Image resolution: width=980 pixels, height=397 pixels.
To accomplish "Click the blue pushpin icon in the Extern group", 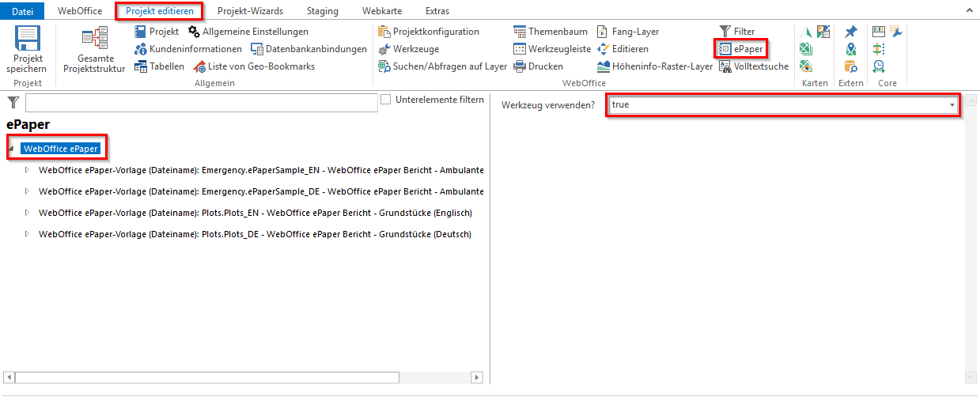I will 850,32.
